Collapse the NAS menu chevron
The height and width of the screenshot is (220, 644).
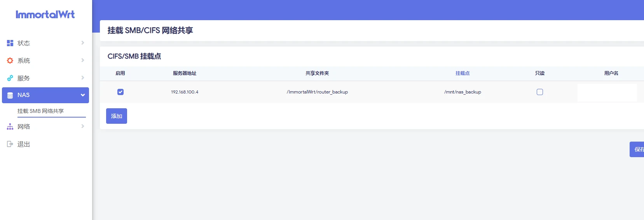click(82, 95)
